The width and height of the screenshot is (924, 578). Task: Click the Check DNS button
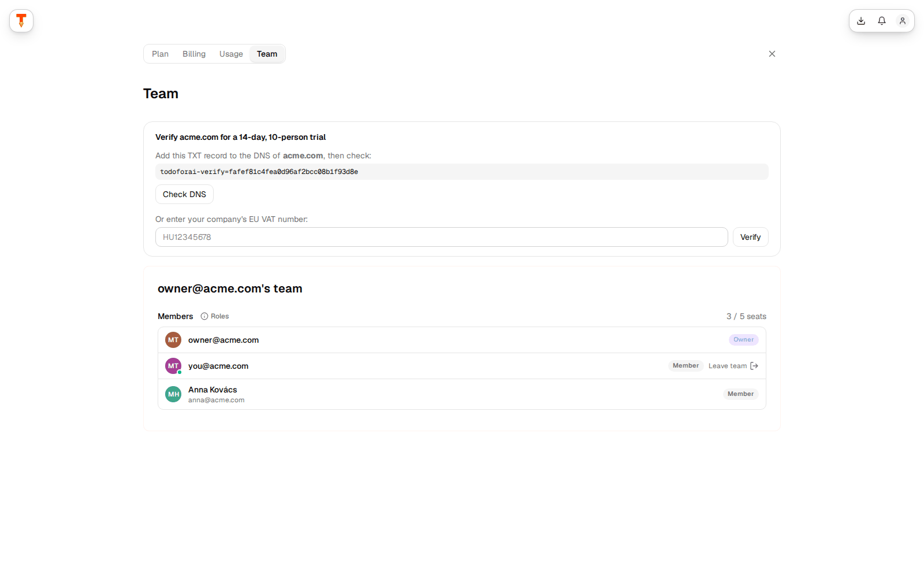[x=184, y=194]
